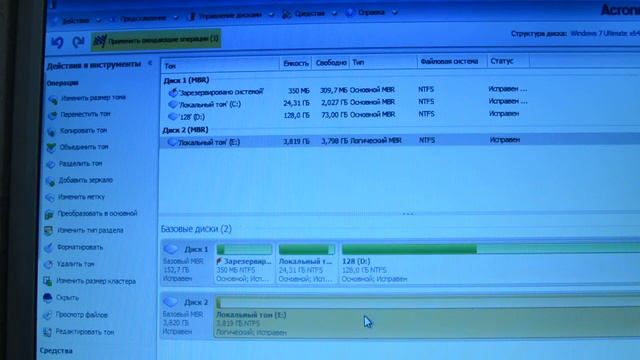Select the Диск 1 drive icon in disk map
Viewport: 640px width, 360px height.
(x=171, y=249)
